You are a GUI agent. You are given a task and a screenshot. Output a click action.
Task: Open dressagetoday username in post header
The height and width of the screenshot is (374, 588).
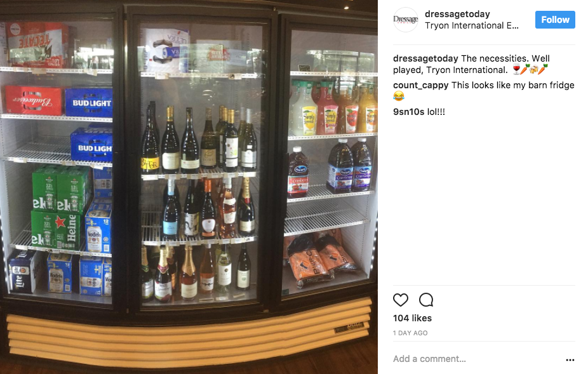coord(457,14)
